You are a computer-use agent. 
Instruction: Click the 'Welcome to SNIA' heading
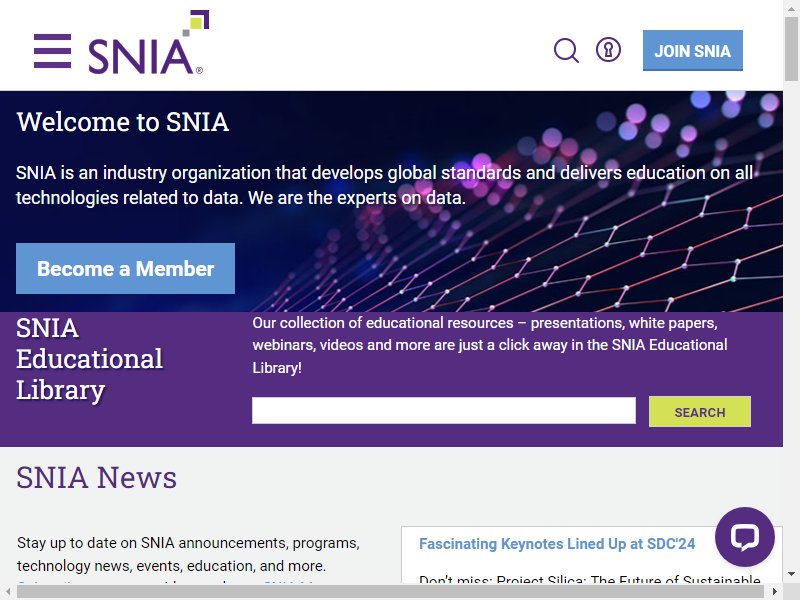(x=122, y=122)
